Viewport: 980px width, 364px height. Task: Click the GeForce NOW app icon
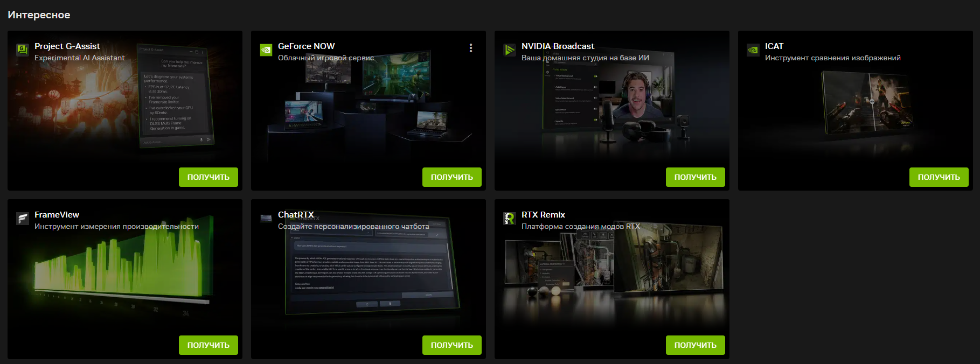tap(266, 50)
